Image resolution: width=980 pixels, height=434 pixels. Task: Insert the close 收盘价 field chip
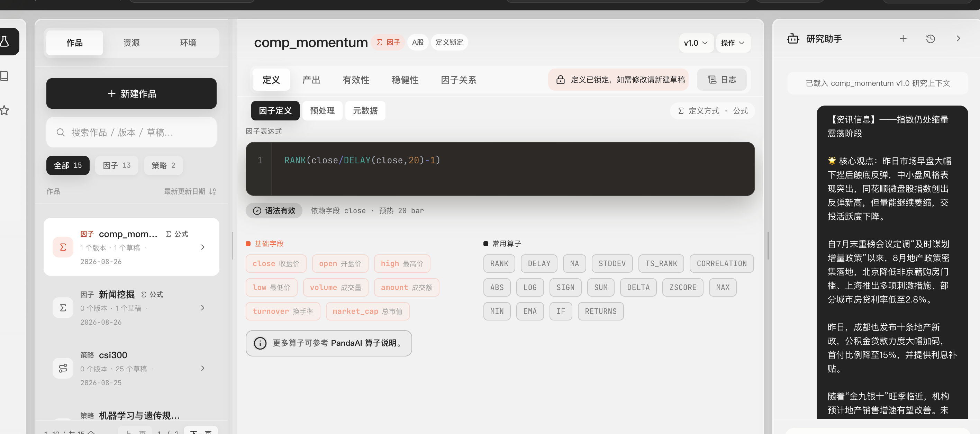[x=276, y=264]
